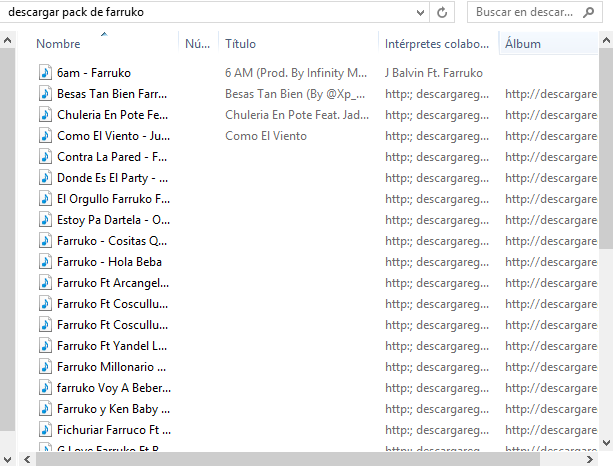Click the music icon for Farruko - Hola Beba
Viewport: 613px width, 466px height.
(x=45, y=262)
